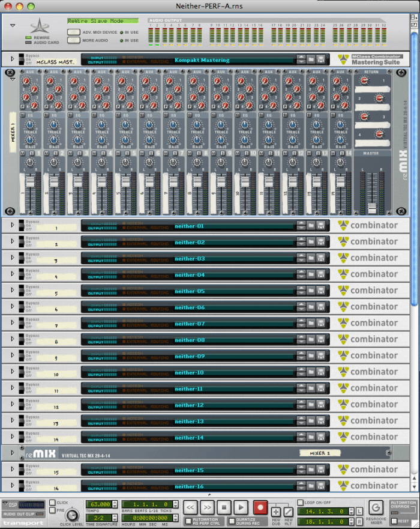
Task: Select the neither-12 patch name display
Action: [x=189, y=405]
